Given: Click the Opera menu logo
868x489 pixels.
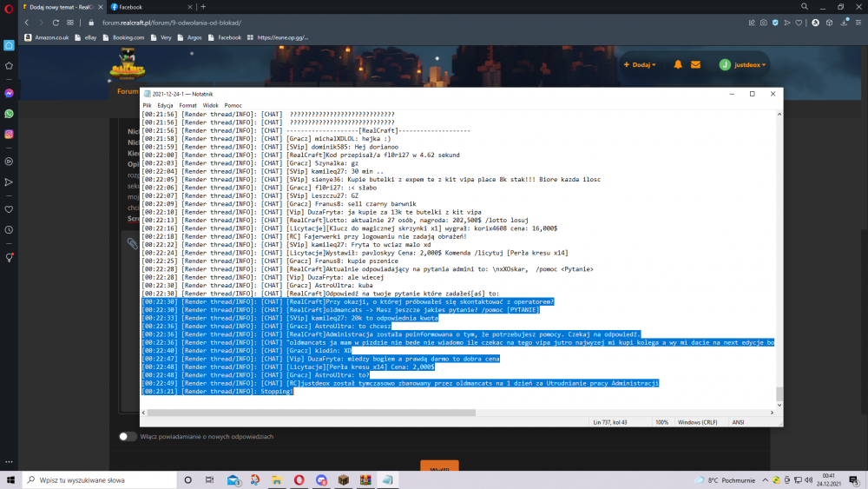Looking at the screenshot, I should 9,7.
